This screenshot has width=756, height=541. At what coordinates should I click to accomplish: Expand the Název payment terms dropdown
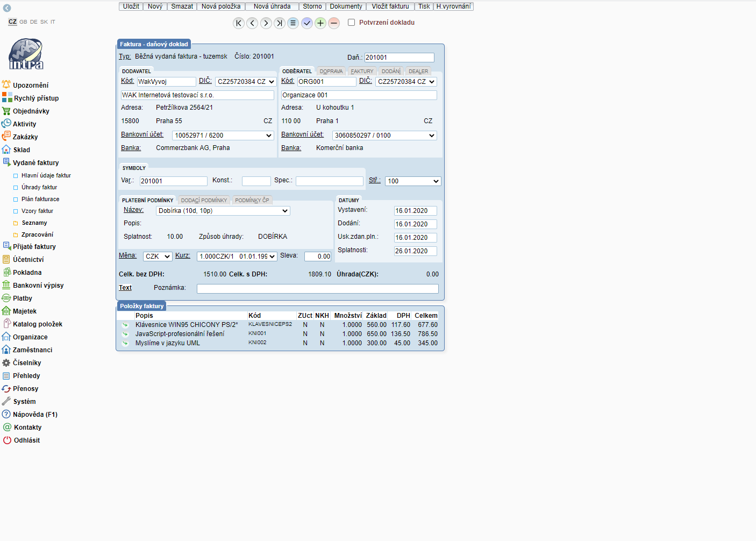[223, 211]
